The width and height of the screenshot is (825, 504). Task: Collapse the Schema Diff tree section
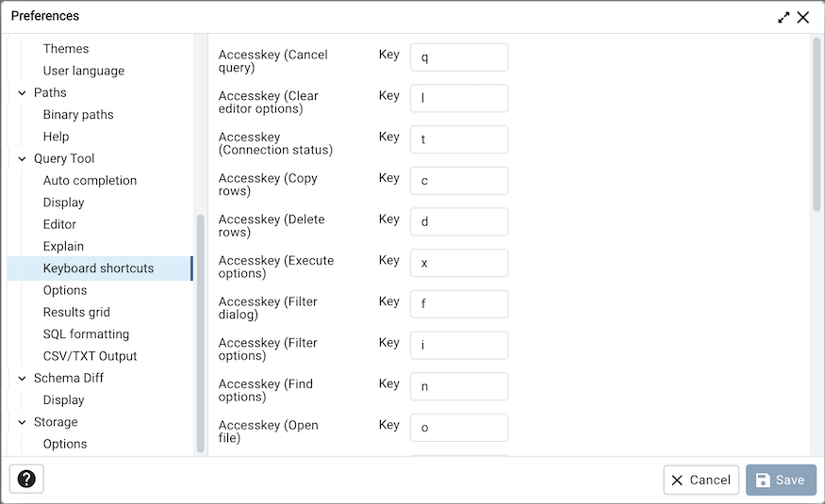22,378
